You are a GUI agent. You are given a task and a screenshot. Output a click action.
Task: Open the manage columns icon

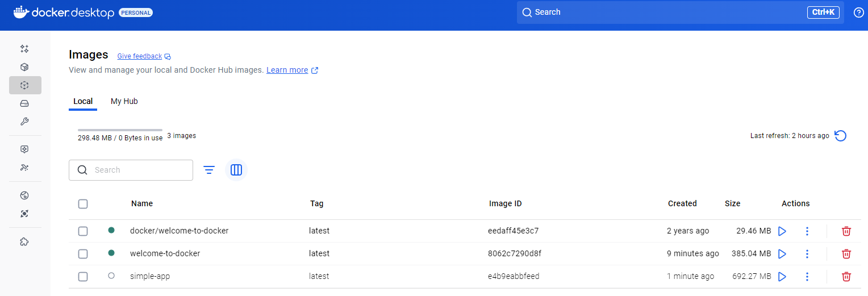236,170
